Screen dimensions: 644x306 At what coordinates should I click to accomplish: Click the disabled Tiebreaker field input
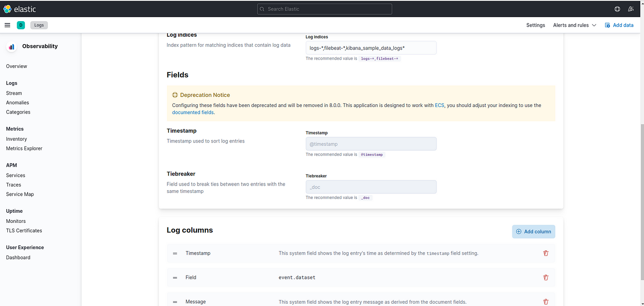[371, 187]
